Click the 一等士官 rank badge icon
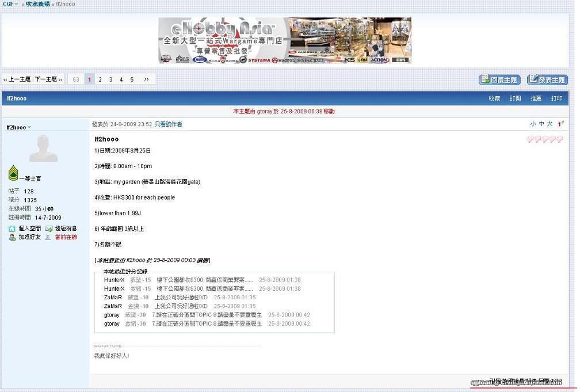This screenshot has width=580, height=392. tap(13, 173)
